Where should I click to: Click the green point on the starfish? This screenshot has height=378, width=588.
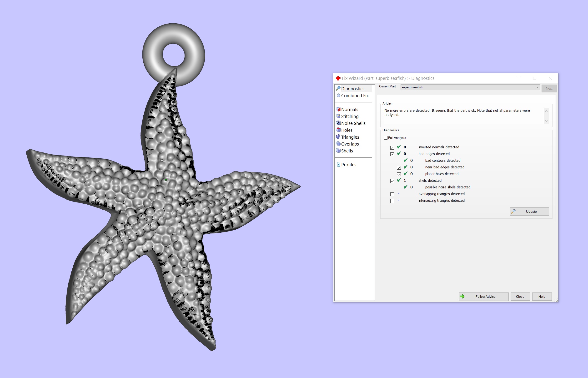(166, 180)
